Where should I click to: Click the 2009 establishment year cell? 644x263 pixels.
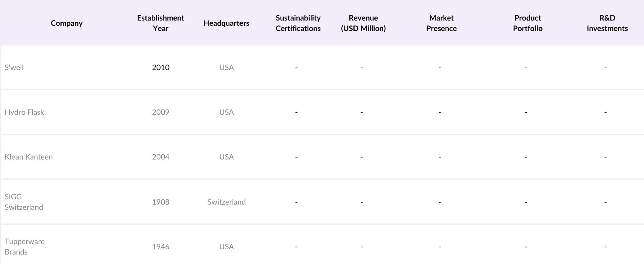(x=160, y=112)
